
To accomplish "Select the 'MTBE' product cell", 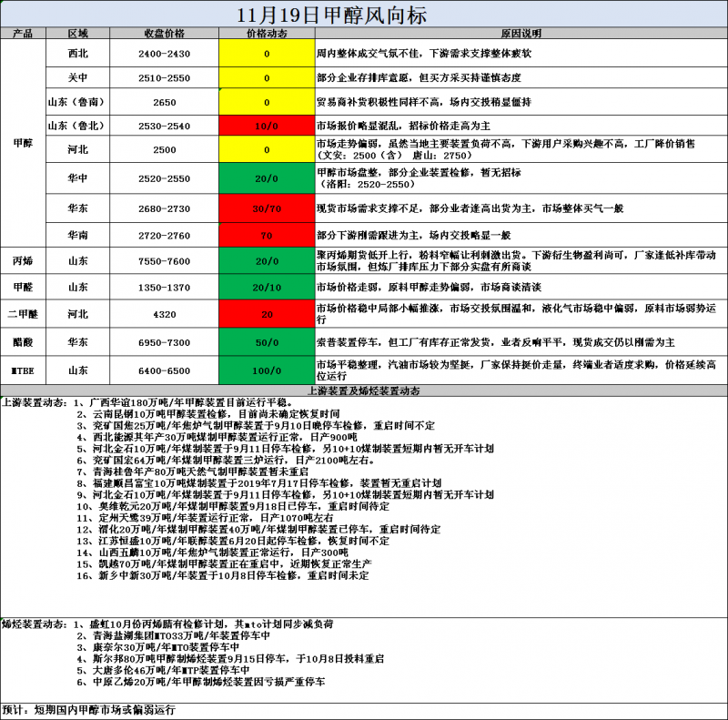I will pyautogui.click(x=24, y=370).
